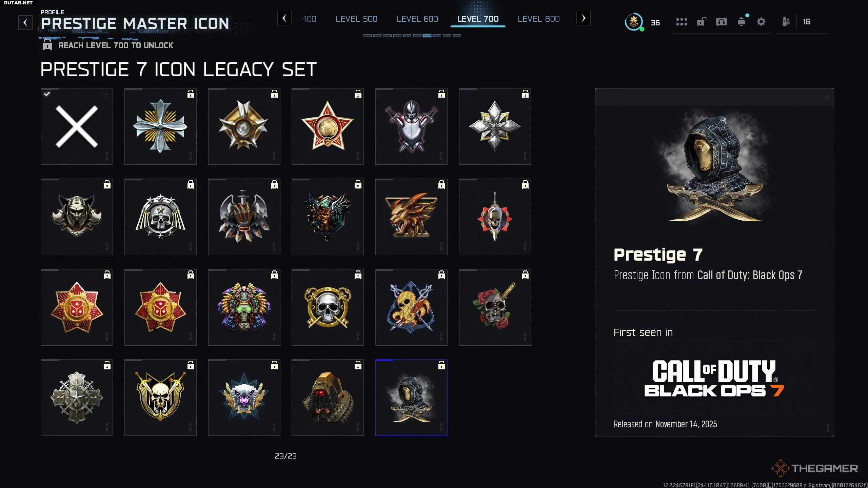
Task: Open the notifications bell icon
Action: (742, 22)
